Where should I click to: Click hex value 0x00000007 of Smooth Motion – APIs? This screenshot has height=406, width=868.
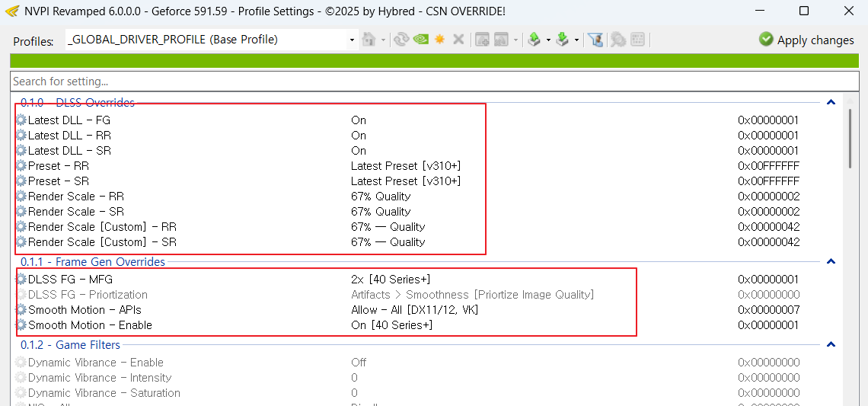click(768, 309)
